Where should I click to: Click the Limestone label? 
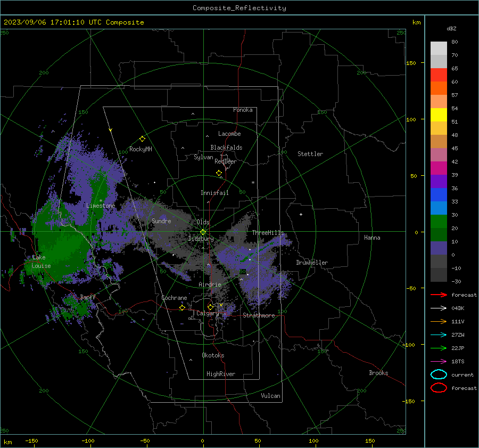[101, 206]
